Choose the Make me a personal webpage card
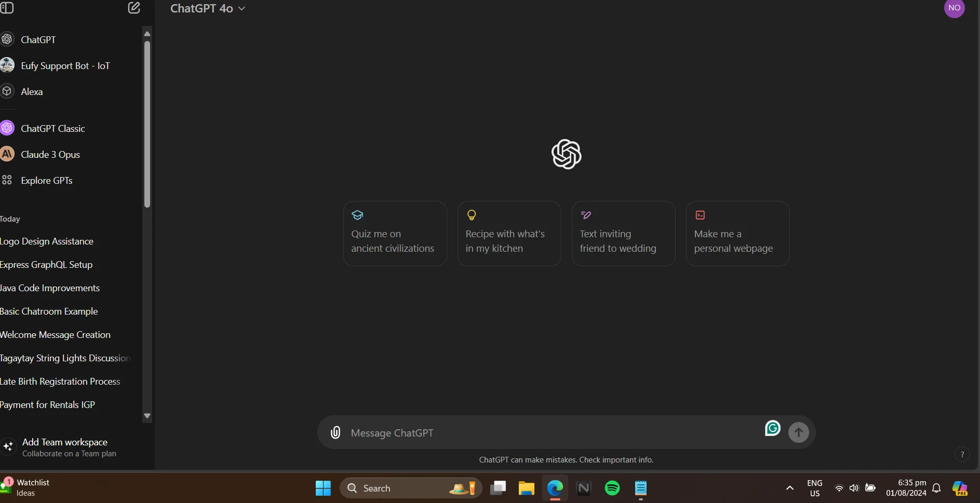980x503 pixels. tap(737, 234)
